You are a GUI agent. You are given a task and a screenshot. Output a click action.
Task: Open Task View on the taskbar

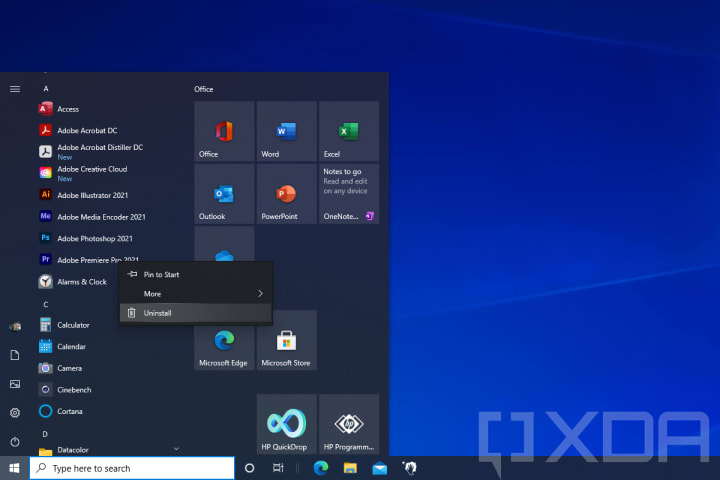278,468
